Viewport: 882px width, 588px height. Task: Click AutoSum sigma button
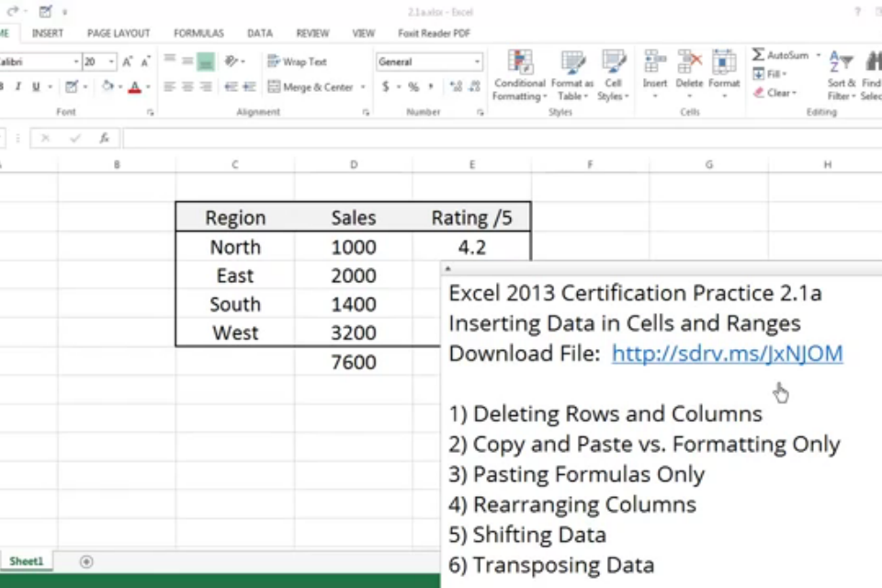(780, 54)
